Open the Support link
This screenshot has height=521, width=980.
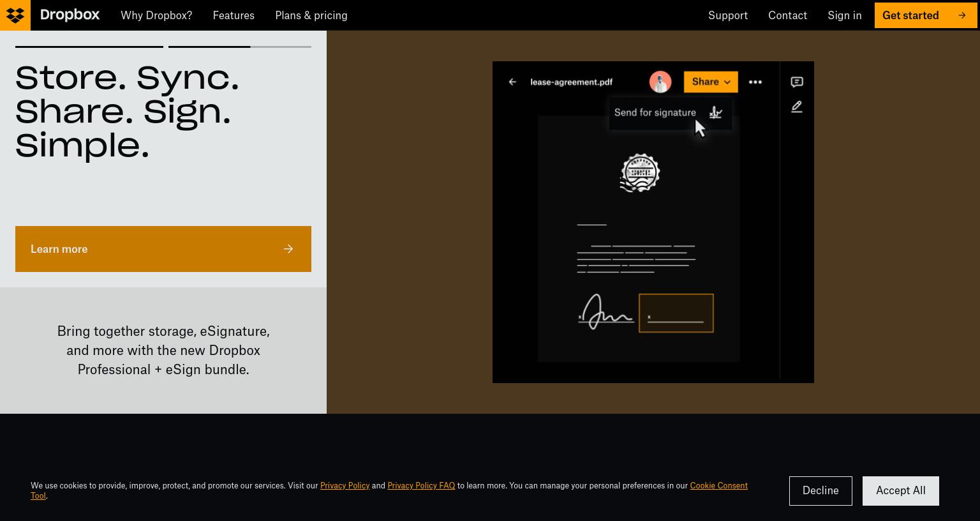tap(728, 15)
